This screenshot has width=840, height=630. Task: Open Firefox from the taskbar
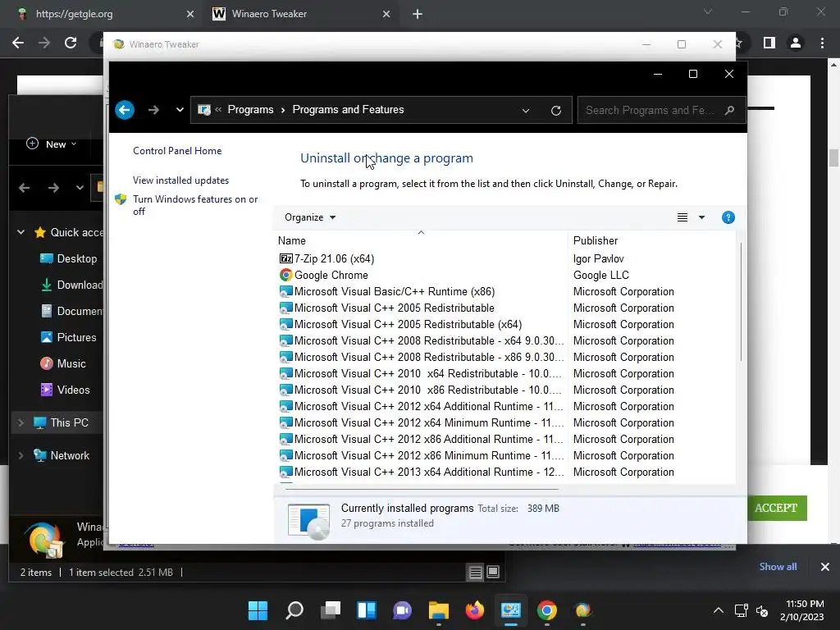[475, 610]
